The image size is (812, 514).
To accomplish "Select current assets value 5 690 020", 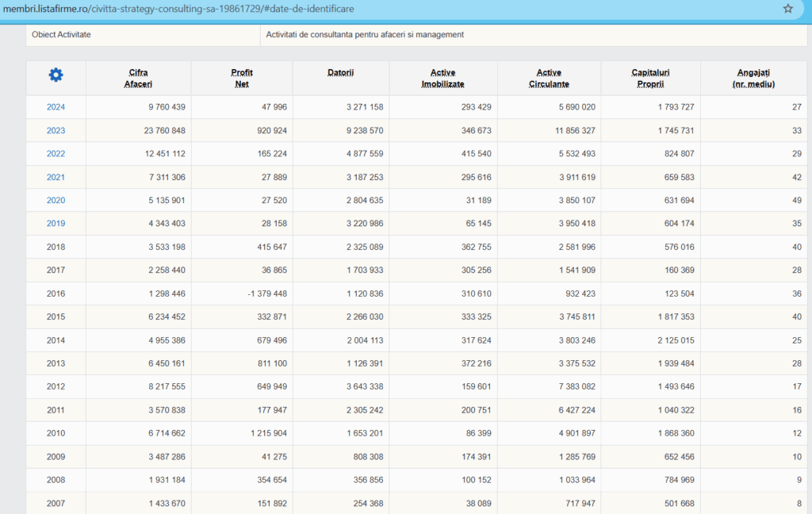I will click(x=577, y=107).
